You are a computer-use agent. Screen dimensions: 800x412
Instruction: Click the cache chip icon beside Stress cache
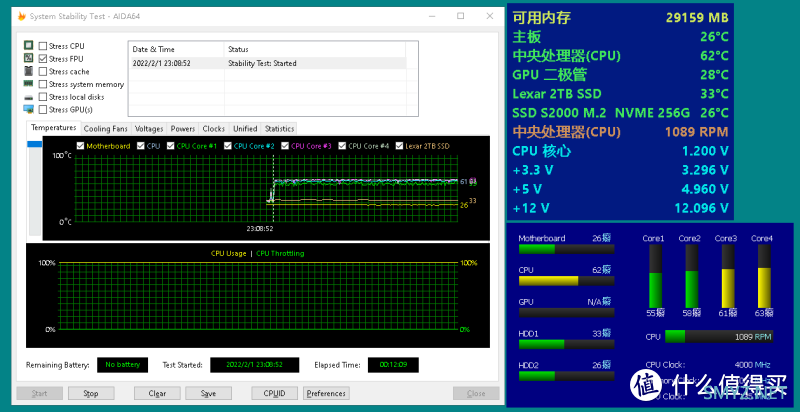28,72
